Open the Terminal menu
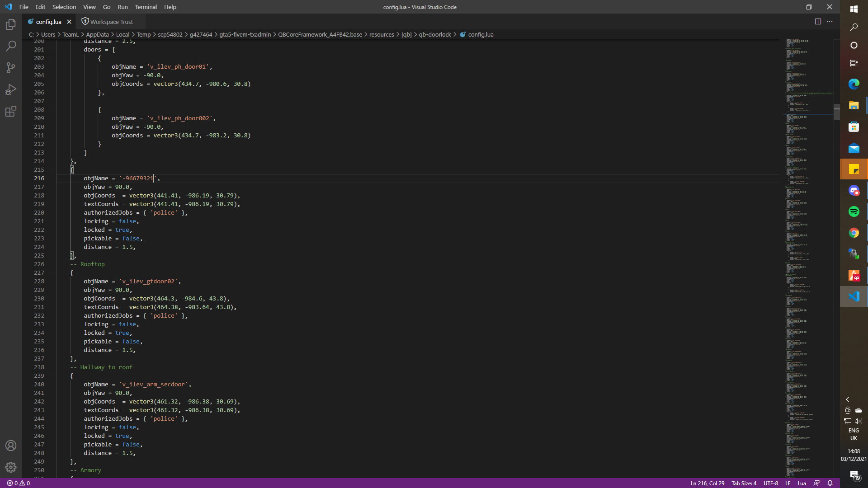The image size is (868, 488). tap(146, 7)
